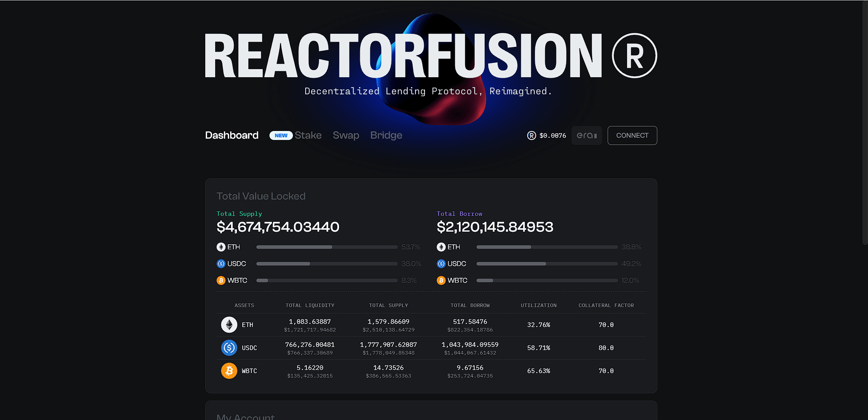Click the TOTAL SUPPLY column header
This screenshot has height=420, width=868.
388,306
